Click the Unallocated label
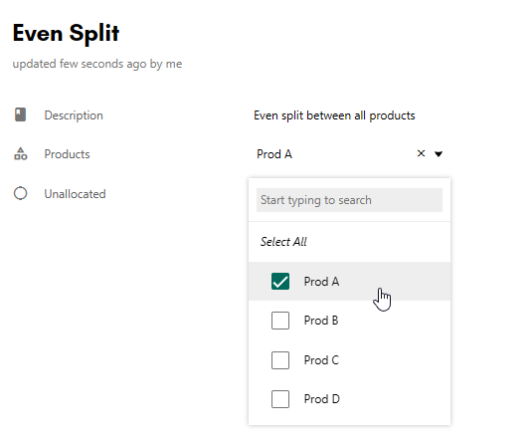532x438 pixels. click(75, 194)
